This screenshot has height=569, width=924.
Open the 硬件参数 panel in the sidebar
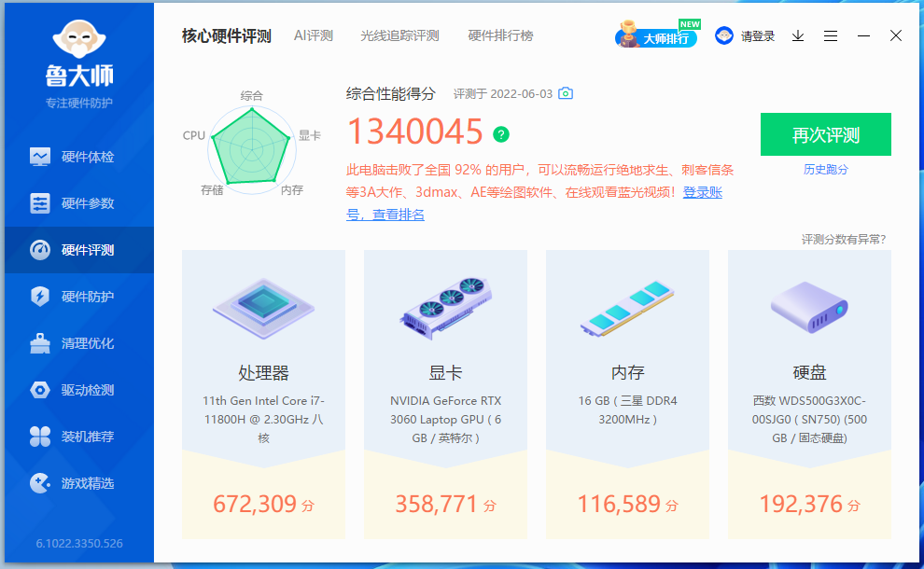pyautogui.click(x=39, y=203)
